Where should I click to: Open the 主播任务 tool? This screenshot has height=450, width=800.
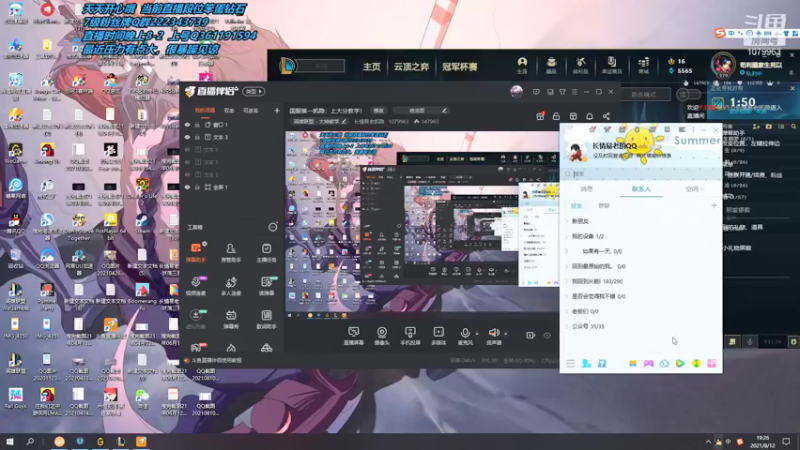tap(266, 253)
